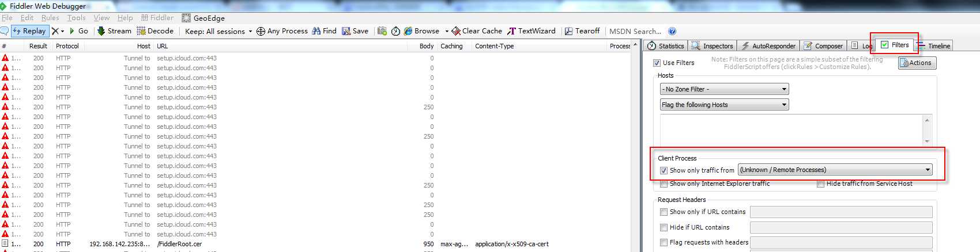Toggle the Decode toolbar option
Viewport: 980px width, 252px height.
[155, 31]
